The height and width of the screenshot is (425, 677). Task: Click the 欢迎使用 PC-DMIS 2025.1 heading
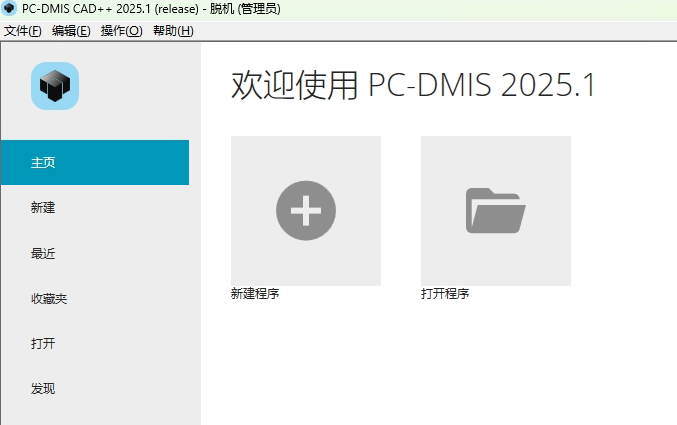[413, 85]
